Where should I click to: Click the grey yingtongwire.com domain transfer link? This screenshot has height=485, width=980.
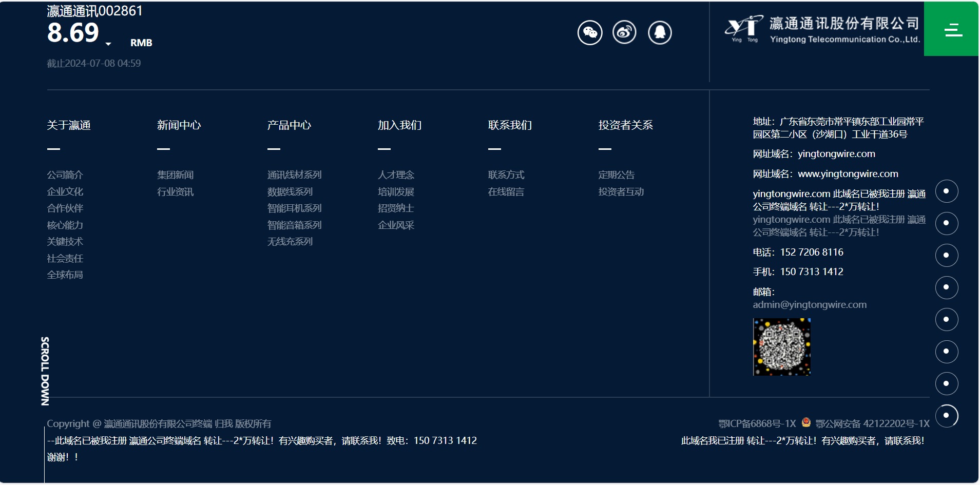(x=839, y=226)
